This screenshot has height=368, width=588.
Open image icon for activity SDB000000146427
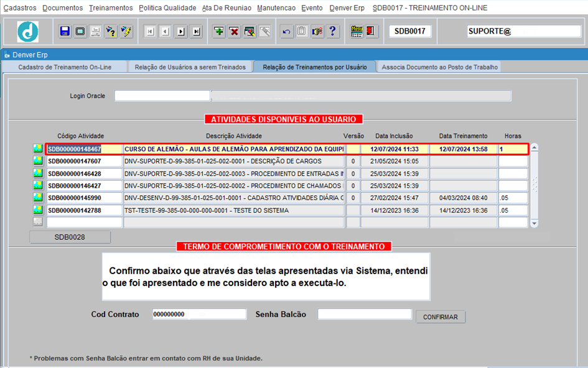(38, 185)
